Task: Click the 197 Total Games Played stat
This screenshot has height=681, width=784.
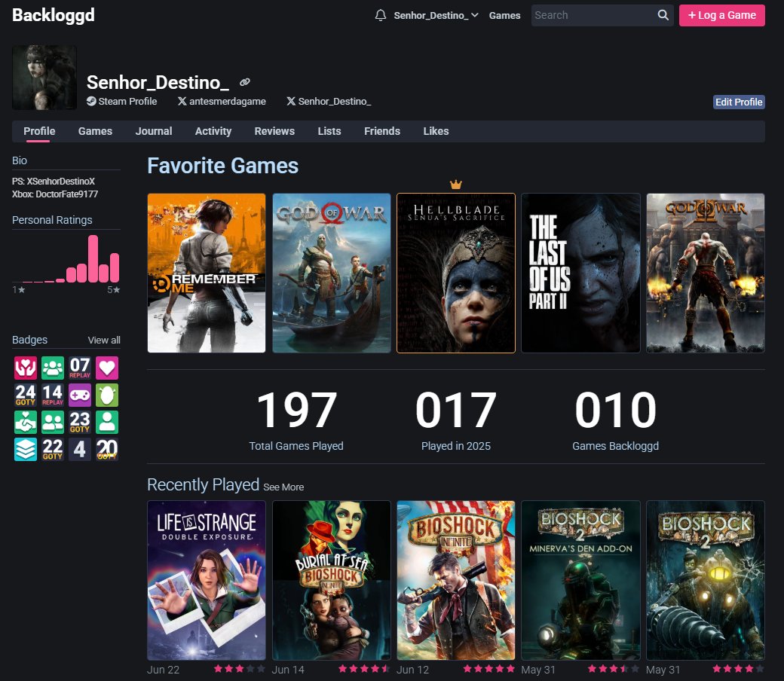Action: click(x=296, y=420)
